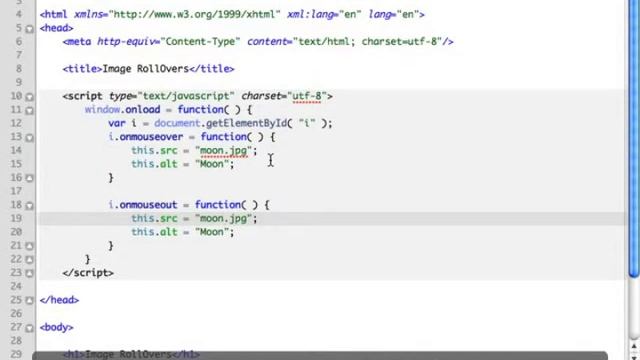Image resolution: width=640 pixels, height=360 pixels.
Task: Click "window.onload" on line 11
Action: click(x=122, y=109)
